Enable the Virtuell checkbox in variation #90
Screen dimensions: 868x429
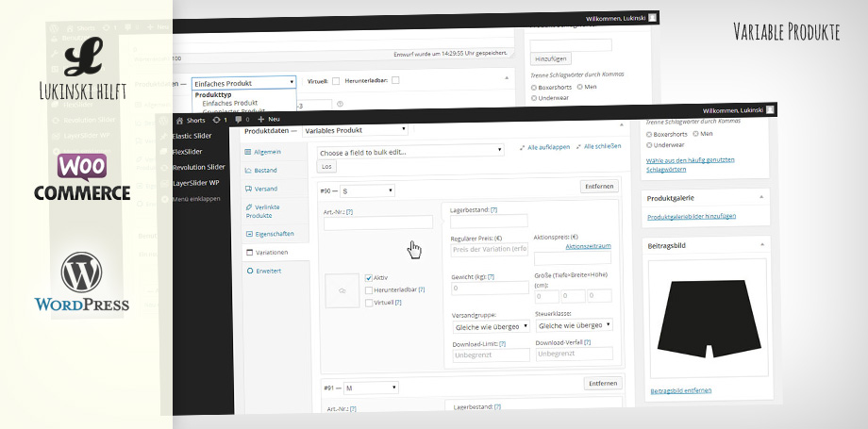point(369,303)
